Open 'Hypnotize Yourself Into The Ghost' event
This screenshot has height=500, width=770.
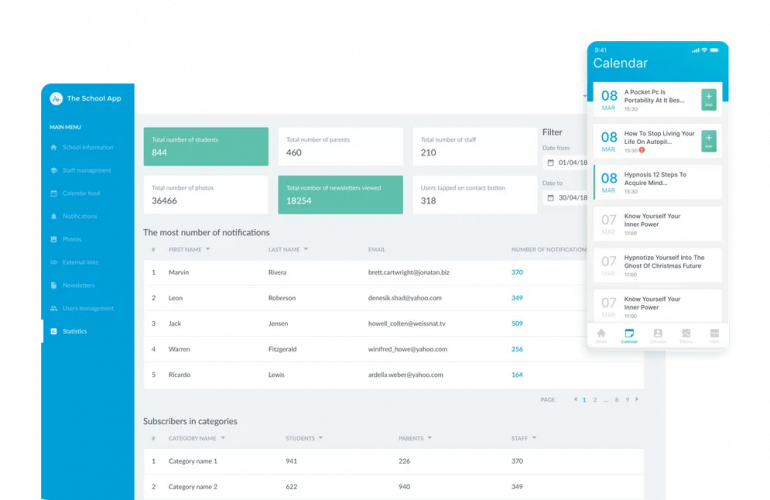coord(658,265)
